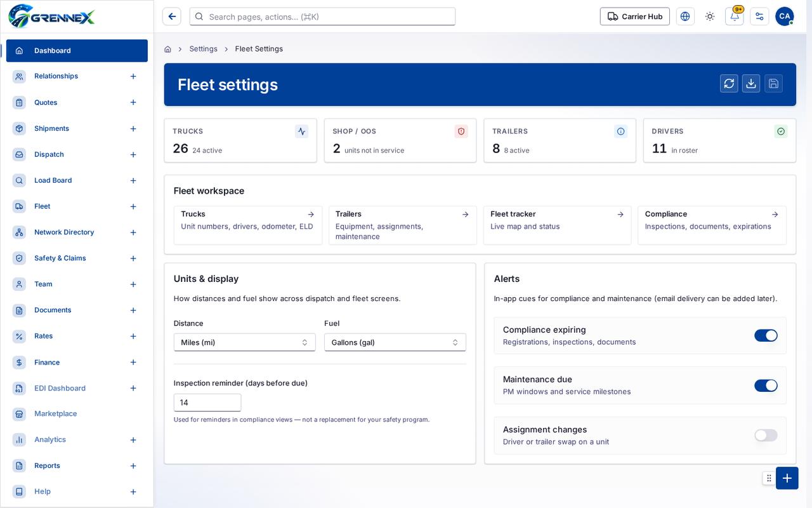Click the search pages and actions field
812x508 pixels.
(x=322, y=17)
